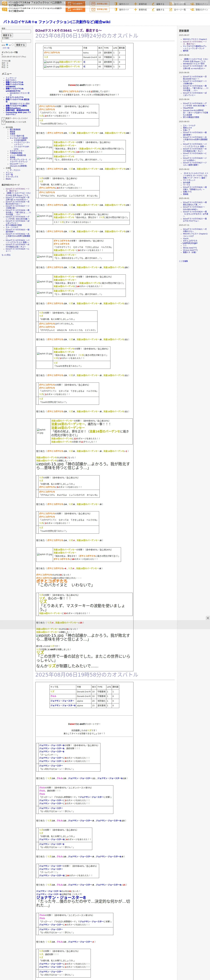Open the カオスバトルロイヤル menu link
This screenshot has height=980, width=210.
(x=15, y=97)
